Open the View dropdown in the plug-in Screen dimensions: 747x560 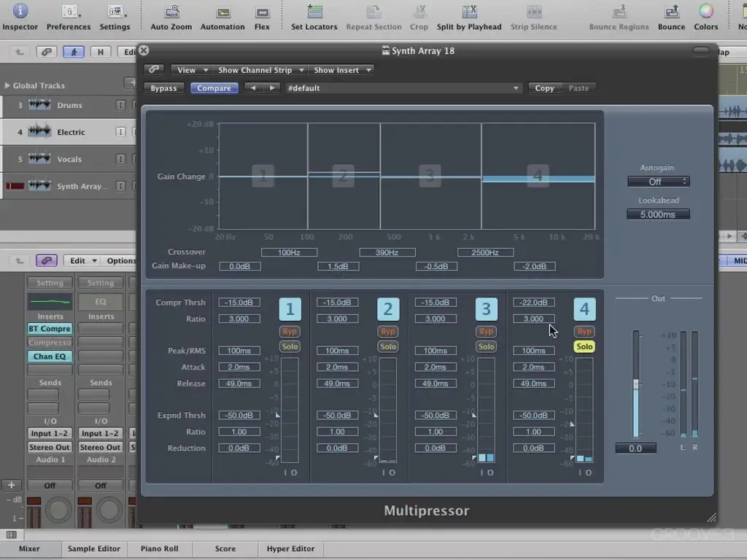[192, 70]
